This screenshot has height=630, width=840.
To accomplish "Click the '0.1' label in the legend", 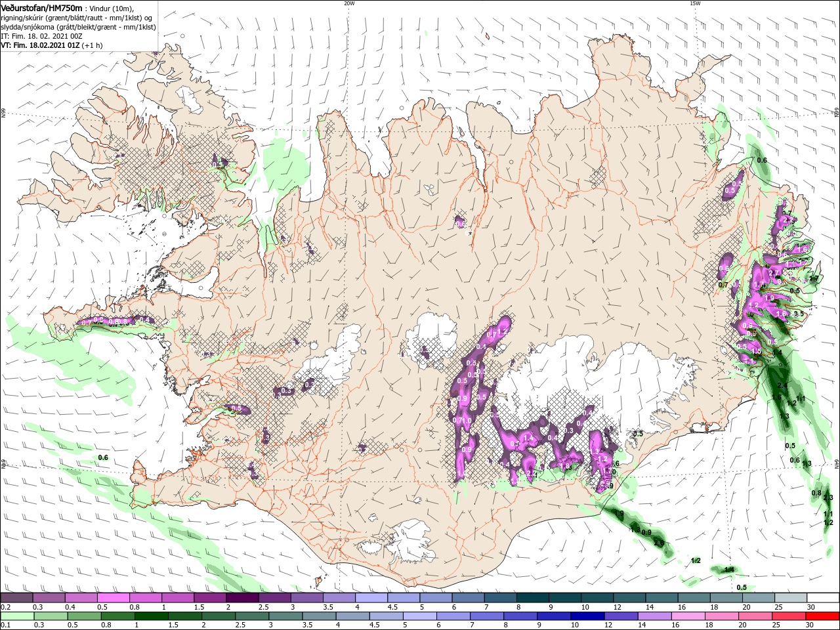I will click(x=5, y=626).
